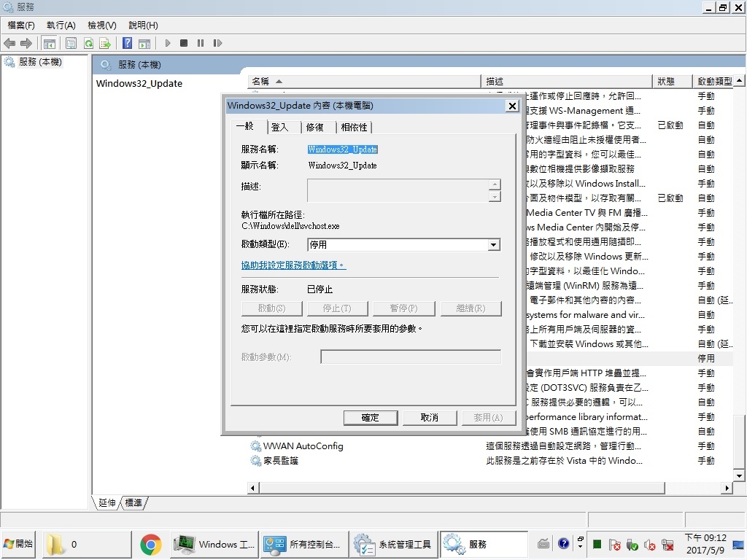Switch to the 相依性 tab
This screenshot has height=560, width=747.
354,127
